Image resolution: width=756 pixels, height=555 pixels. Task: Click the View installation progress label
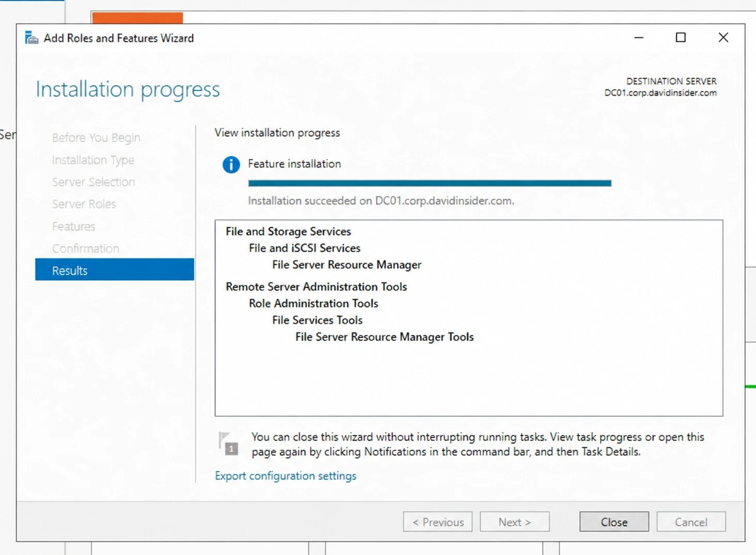point(278,133)
